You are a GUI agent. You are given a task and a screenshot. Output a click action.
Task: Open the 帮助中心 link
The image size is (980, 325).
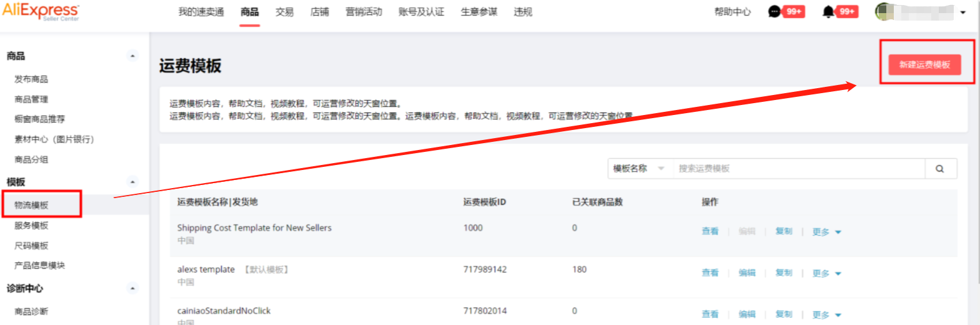(733, 12)
